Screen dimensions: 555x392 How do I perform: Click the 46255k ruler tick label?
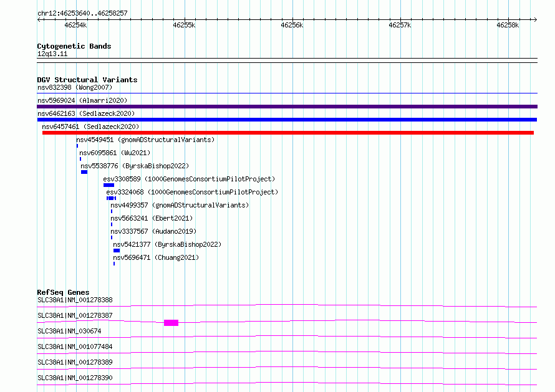point(184,25)
